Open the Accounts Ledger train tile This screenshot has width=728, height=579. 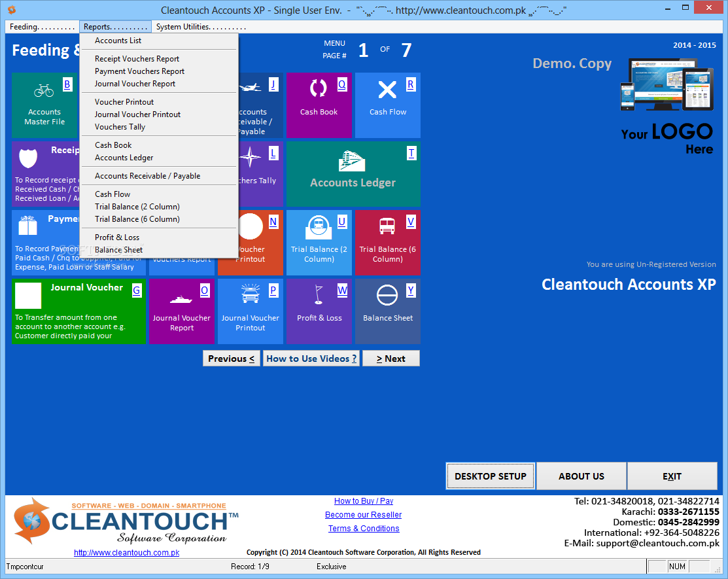pos(353,173)
